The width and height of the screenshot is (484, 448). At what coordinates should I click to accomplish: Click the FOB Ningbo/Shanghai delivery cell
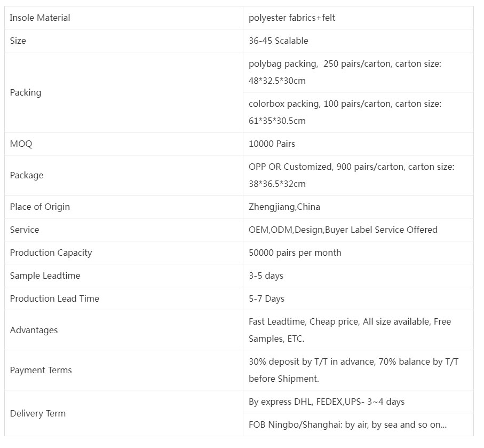pos(347,425)
